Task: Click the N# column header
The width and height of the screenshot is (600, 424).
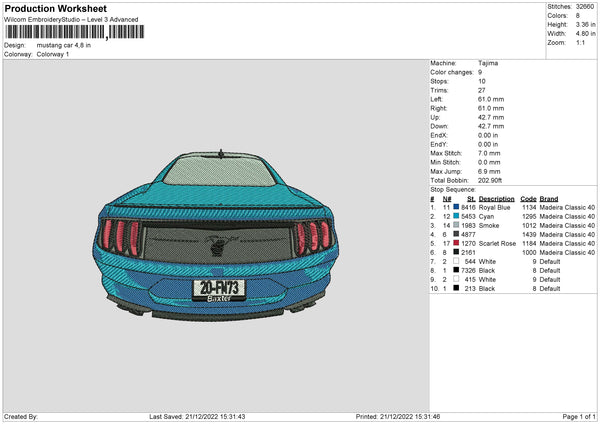Action: click(447, 199)
